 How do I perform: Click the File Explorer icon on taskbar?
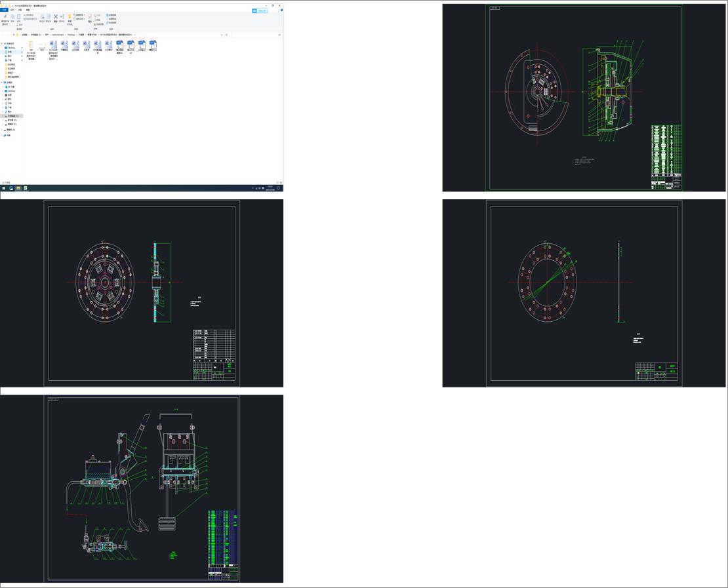point(18,188)
